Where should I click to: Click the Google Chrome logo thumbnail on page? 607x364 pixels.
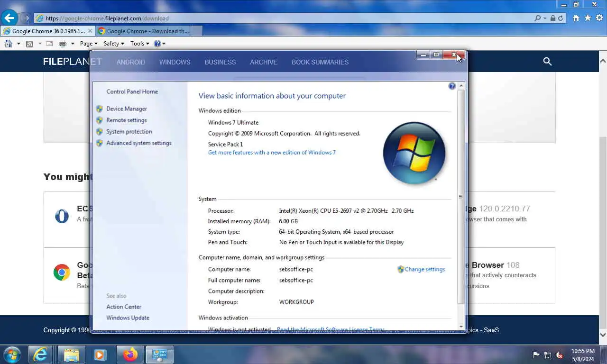point(62,273)
